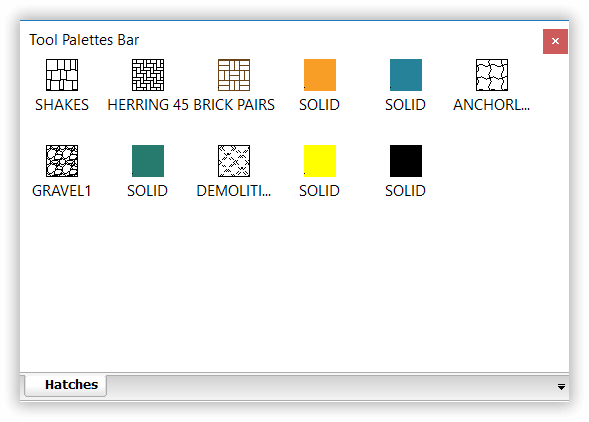Close the Tool Palettes Bar

[555, 41]
